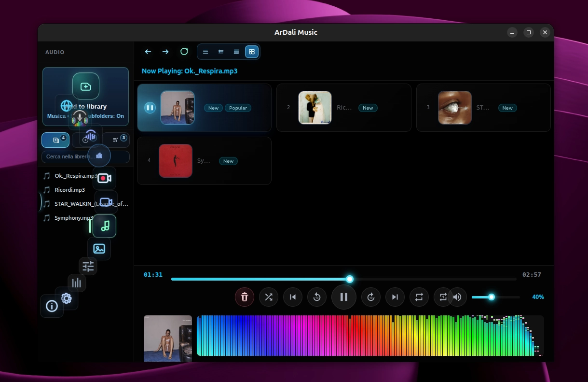This screenshot has height=382, width=588.
Task: Open the globe web section in the arc menu
Action: click(x=67, y=106)
